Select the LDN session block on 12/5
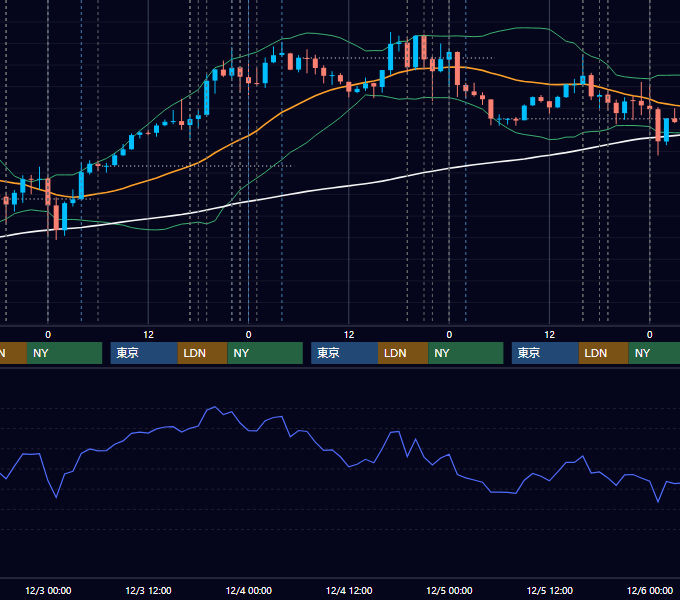680x600 pixels. coord(604,353)
